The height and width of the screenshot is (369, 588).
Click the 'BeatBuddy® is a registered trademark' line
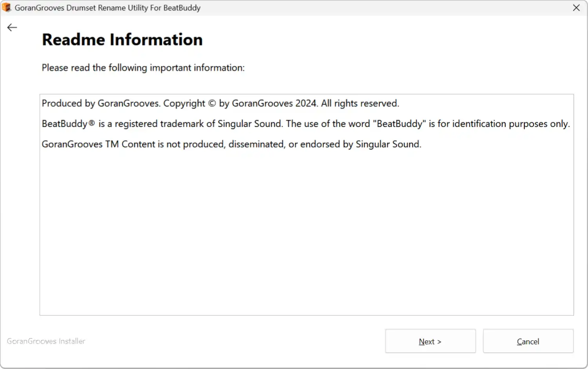[x=306, y=124]
